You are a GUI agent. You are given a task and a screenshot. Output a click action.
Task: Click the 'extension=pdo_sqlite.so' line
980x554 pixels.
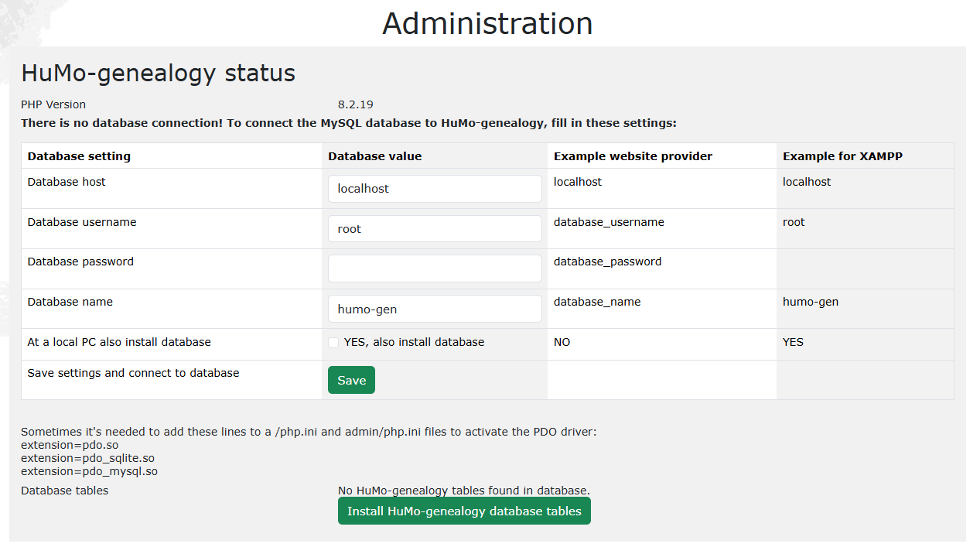tap(87, 458)
